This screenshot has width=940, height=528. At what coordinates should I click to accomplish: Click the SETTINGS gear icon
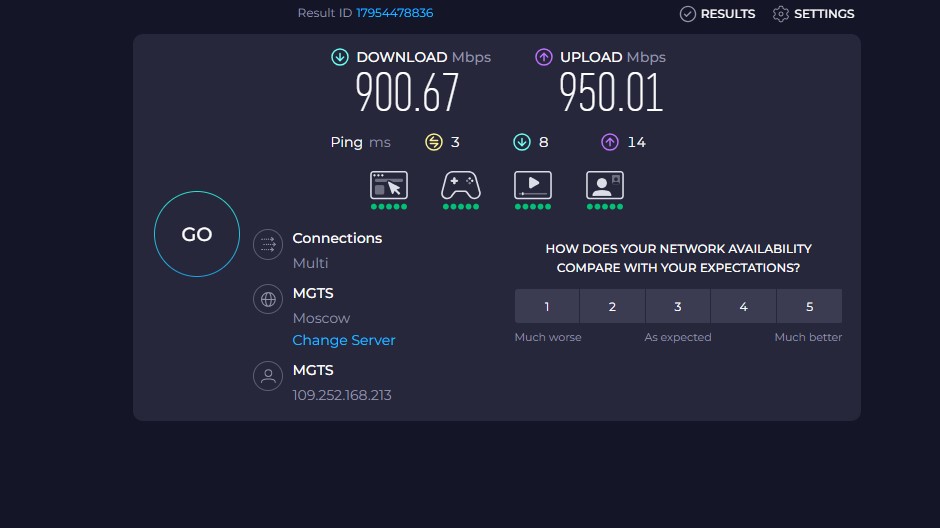coord(781,14)
